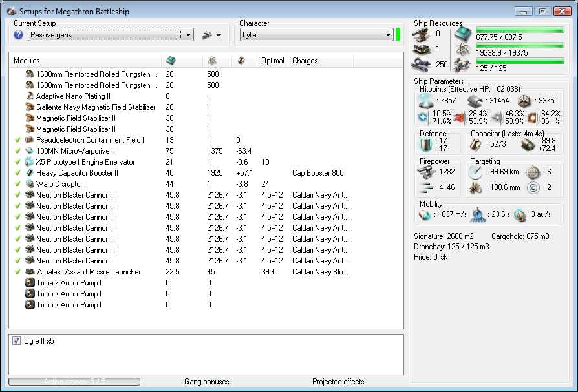The height and width of the screenshot is (392, 578).
Task: Toggle the X5 Prototype I Engine Enervator checkmark
Action: point(17,162)
